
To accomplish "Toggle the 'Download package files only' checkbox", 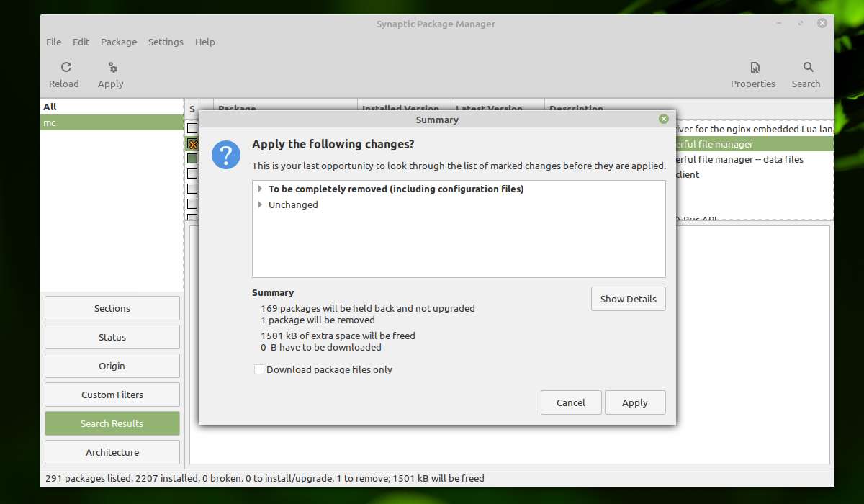I will pyautogui.click(x=259, y=369).
